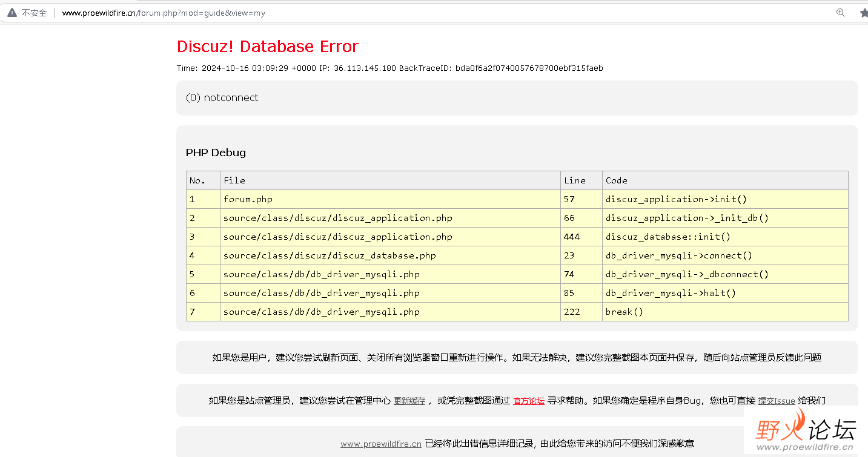Select the Discuz! Database Error heading
The height and width of the screenshot is (457, 868).
[268, 47]
